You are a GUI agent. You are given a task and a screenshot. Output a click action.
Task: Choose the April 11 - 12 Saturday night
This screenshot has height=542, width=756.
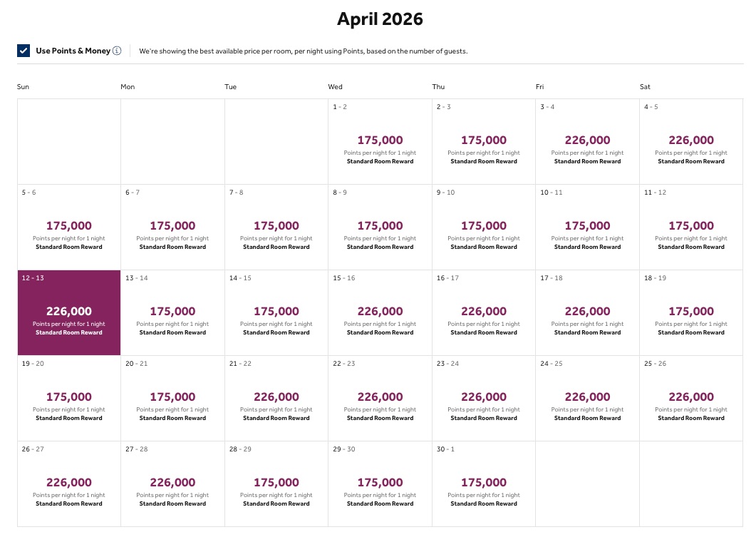tap(691, 227)
